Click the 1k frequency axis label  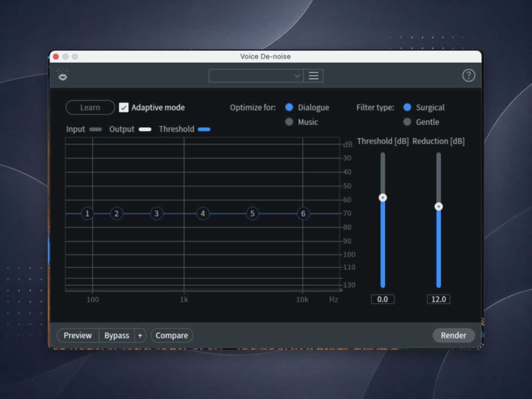point(184,300)
